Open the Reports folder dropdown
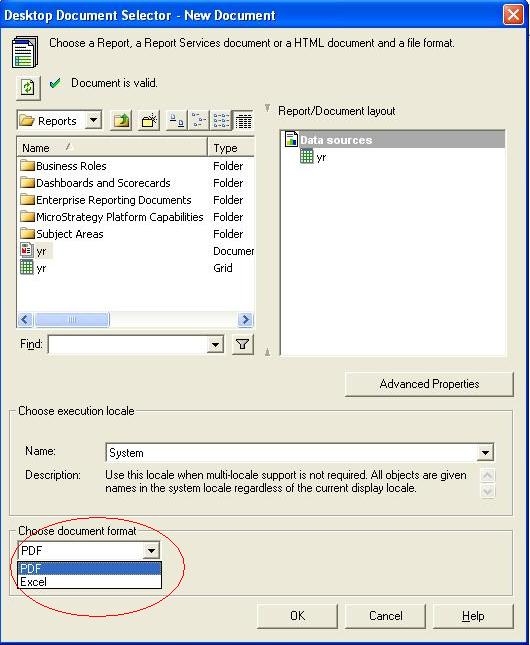The image size is (530, 645). [x=94, y=121]
